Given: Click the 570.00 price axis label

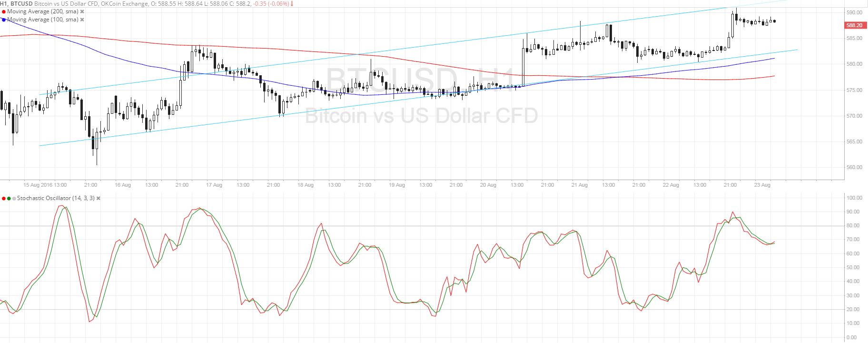Looking at the screenshot, I should [x=854, y=116].
